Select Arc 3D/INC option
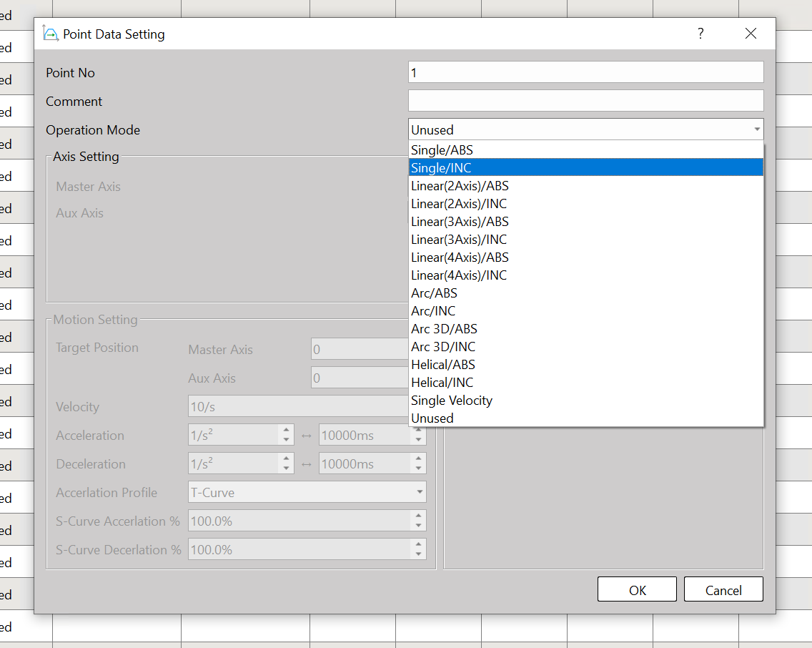 pyautogui.click(x=443, y=347)
